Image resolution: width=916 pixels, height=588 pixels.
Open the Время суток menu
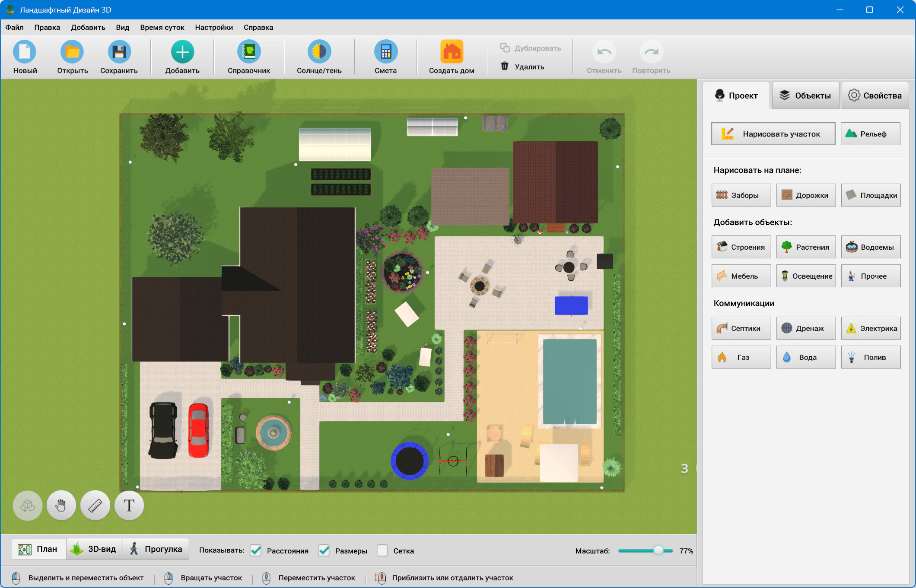click(162, 27)
